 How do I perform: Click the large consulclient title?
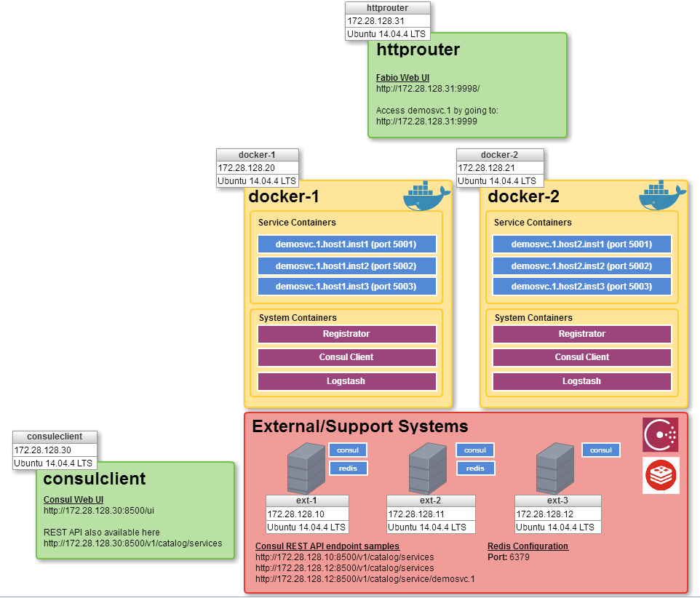pos(95,479)
